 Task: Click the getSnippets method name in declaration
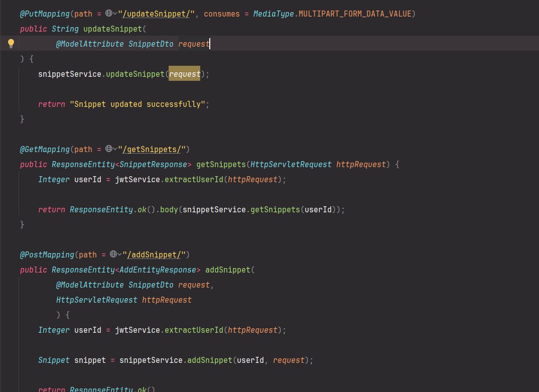221,164
